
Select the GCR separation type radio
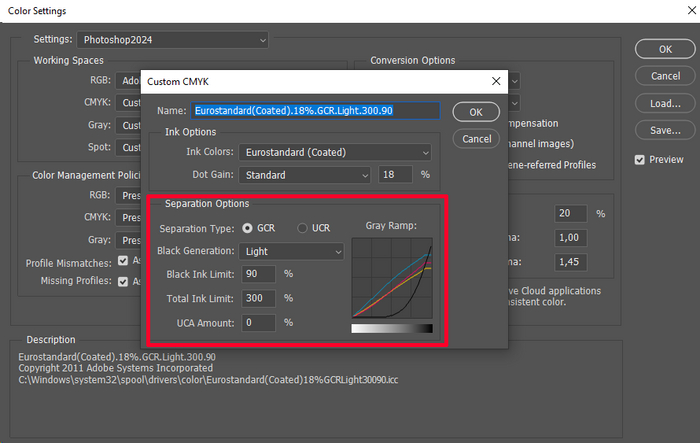point(247,228)
